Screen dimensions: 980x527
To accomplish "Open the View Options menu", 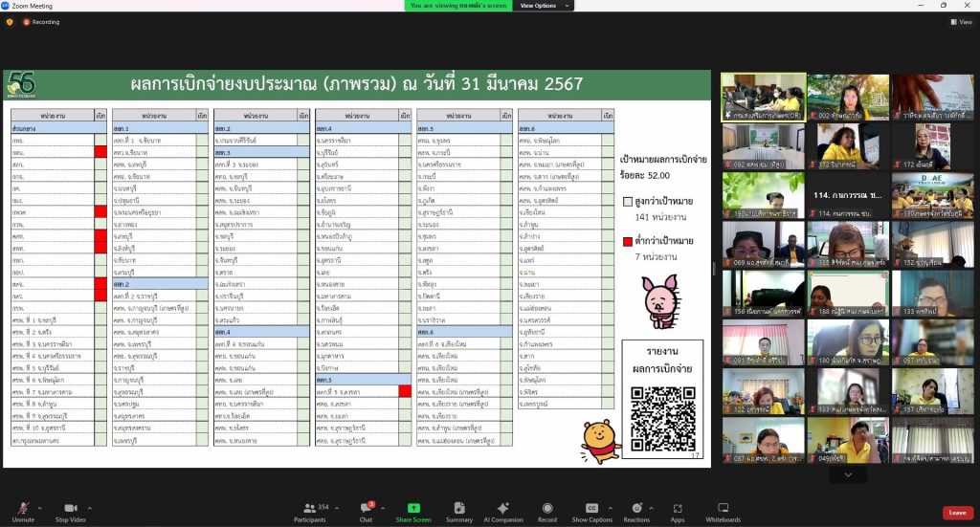I will pyautogui.click(x=540, y=6).
